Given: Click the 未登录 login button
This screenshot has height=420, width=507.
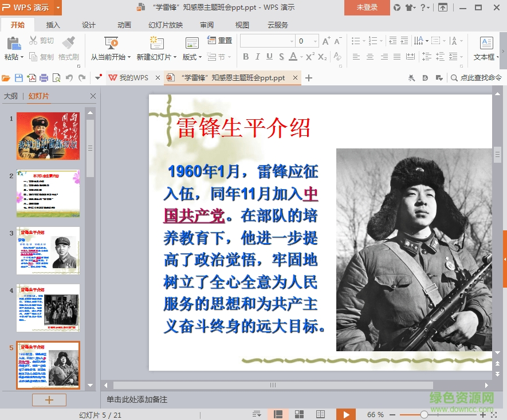Looking at the screenshot, I should coord(367,8).
